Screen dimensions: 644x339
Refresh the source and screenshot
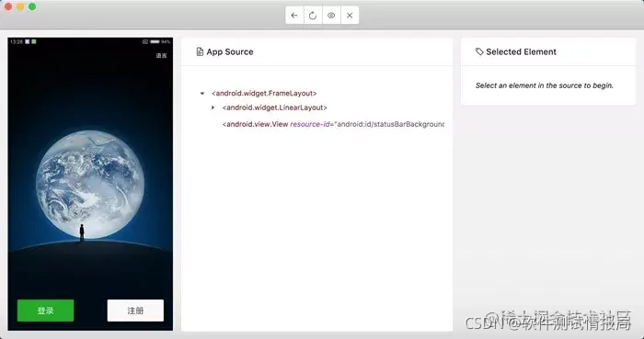click(x=313, y=16)
